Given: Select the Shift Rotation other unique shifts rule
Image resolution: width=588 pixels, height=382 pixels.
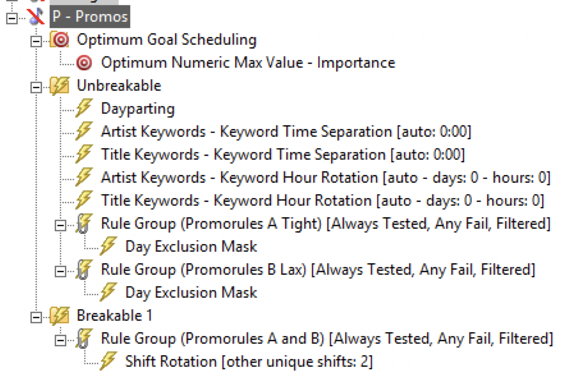Looking at the screenshot, I should pos(249,362).
